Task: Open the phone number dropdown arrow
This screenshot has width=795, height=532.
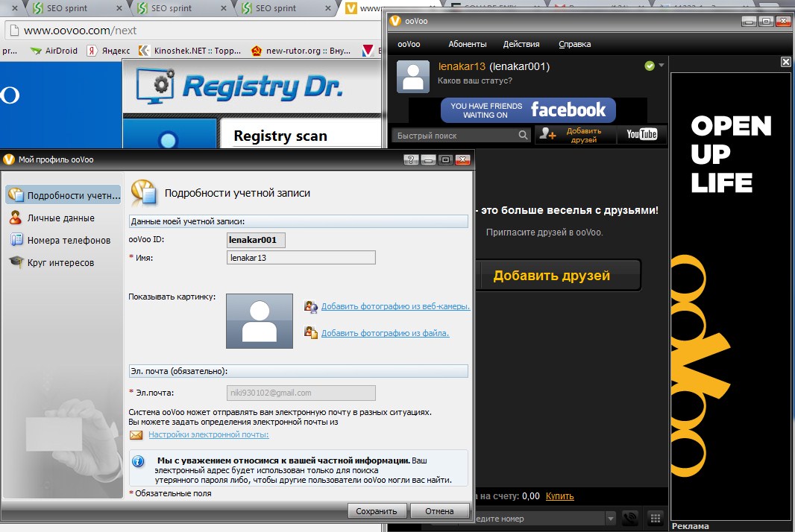Action: pos(611,519)
